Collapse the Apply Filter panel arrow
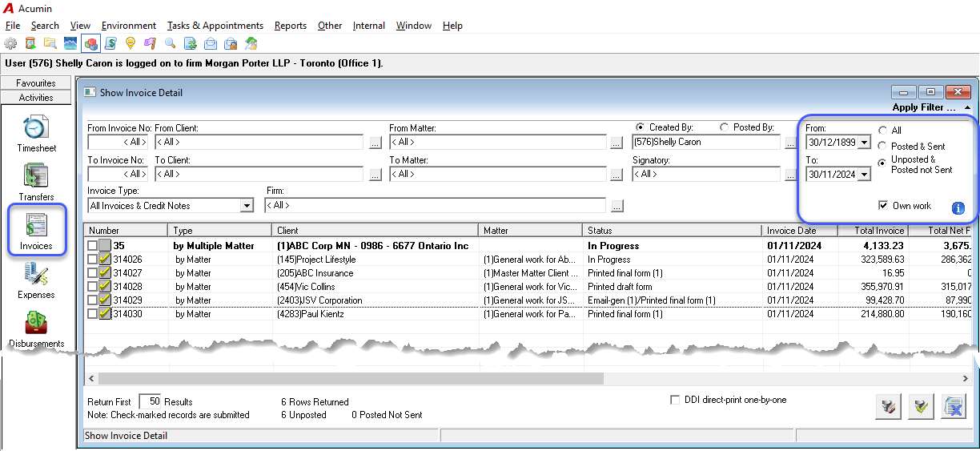 [967, 107]
